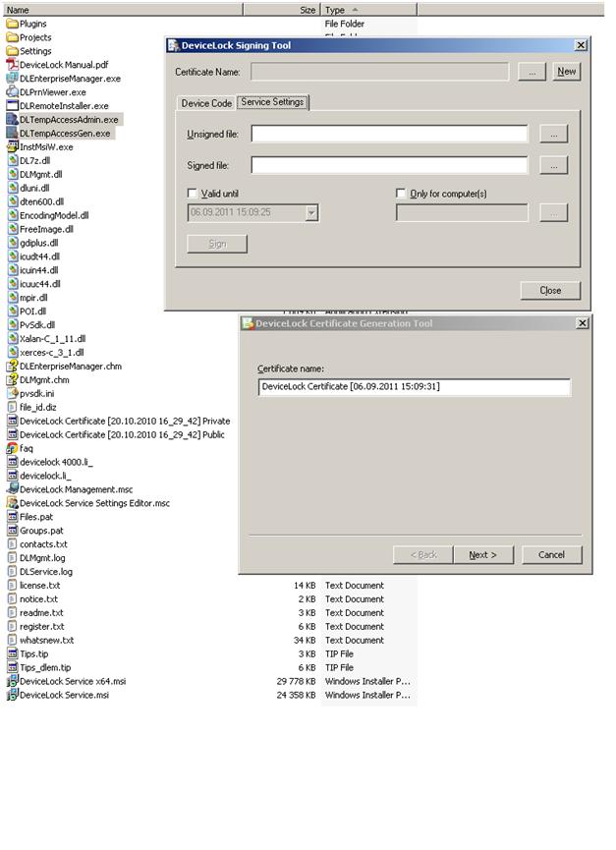
Task: Sort the file list by Size column
Action: point(282,10)
